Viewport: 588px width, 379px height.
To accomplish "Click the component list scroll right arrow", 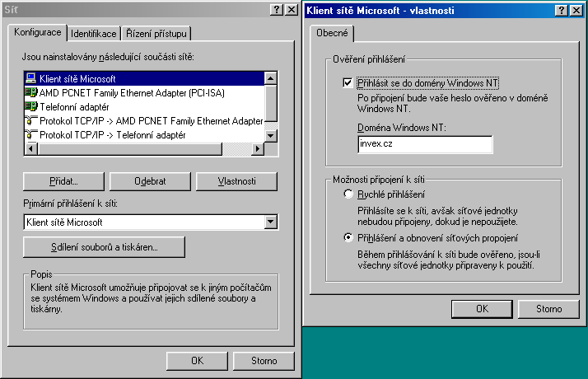I will (x=257, y=148).
